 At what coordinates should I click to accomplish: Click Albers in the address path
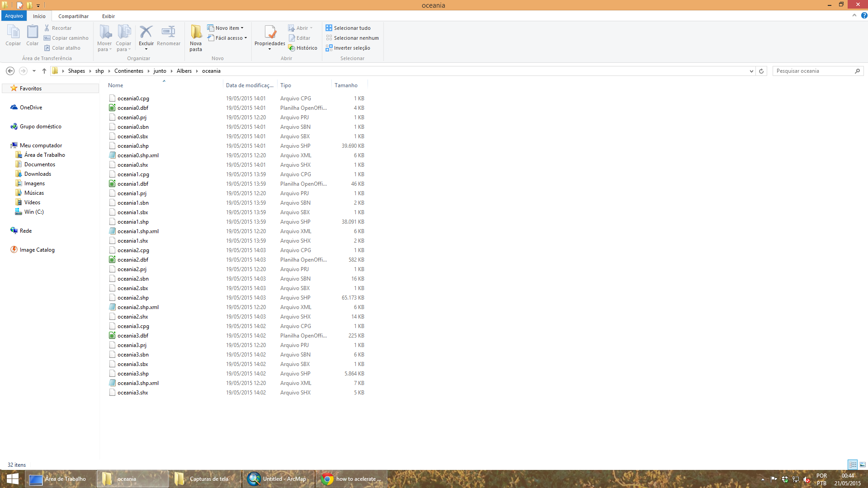point(184,71)
